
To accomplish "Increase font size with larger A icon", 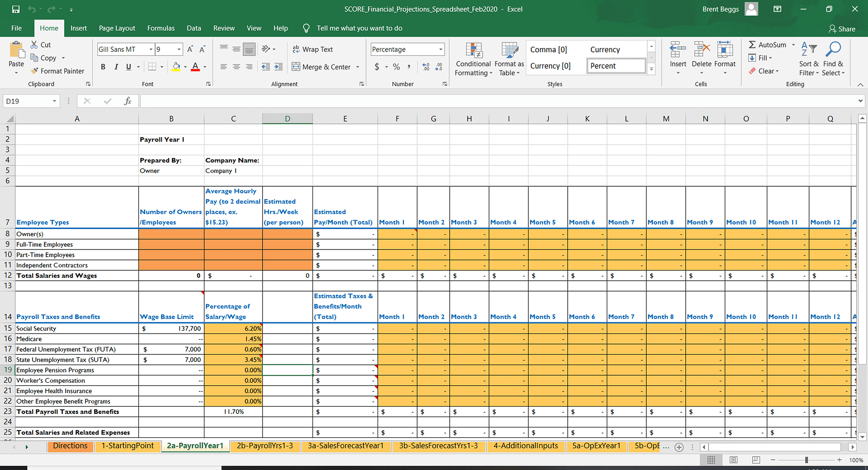I will click(190, 49).
